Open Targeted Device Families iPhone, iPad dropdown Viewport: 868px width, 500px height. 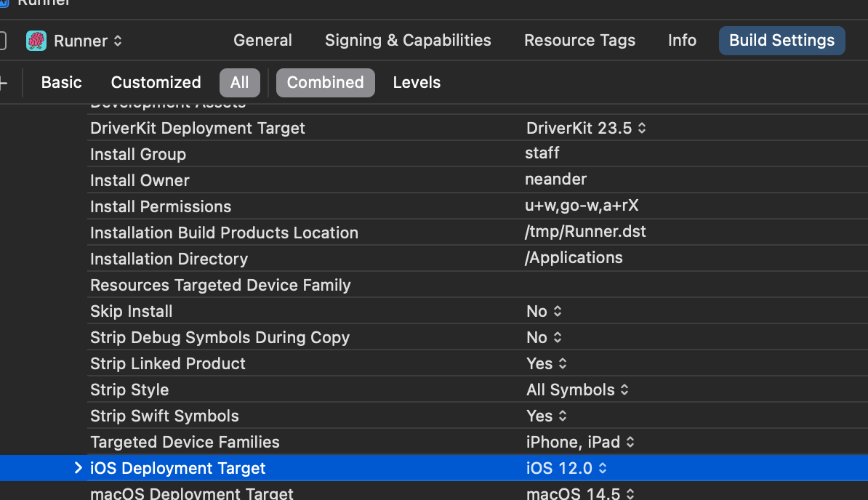coord(580,442)
